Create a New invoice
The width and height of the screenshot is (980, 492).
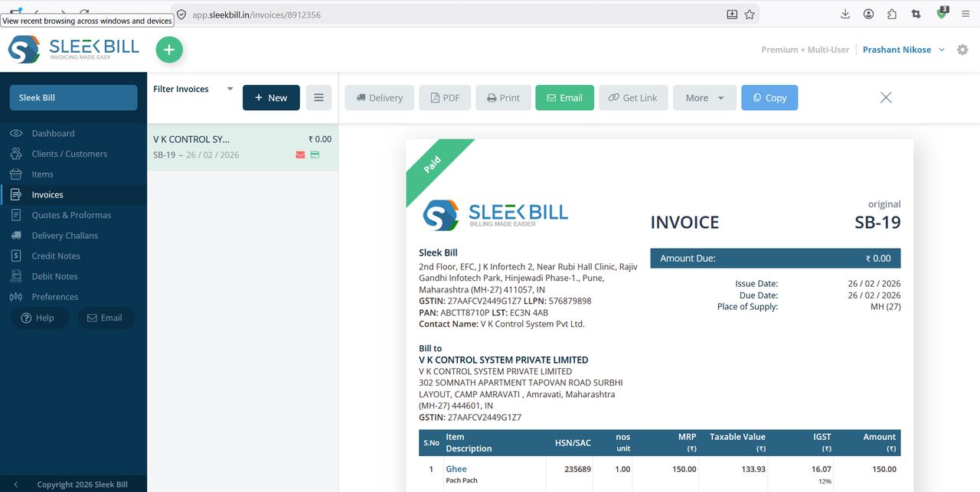pos(271,98)
